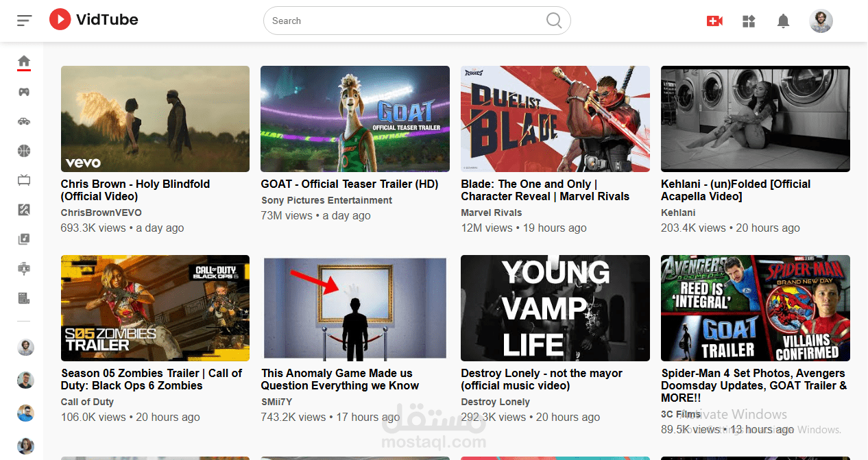
Task: Click 292.3K views • 20 hours ago text
Action: pos(531,417)
